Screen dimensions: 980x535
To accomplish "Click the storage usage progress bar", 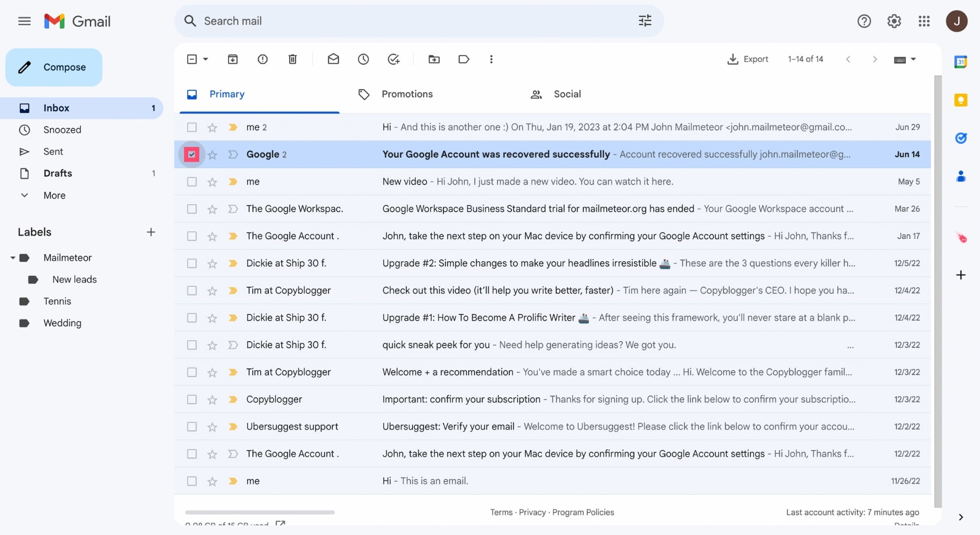I will (260, 513).
